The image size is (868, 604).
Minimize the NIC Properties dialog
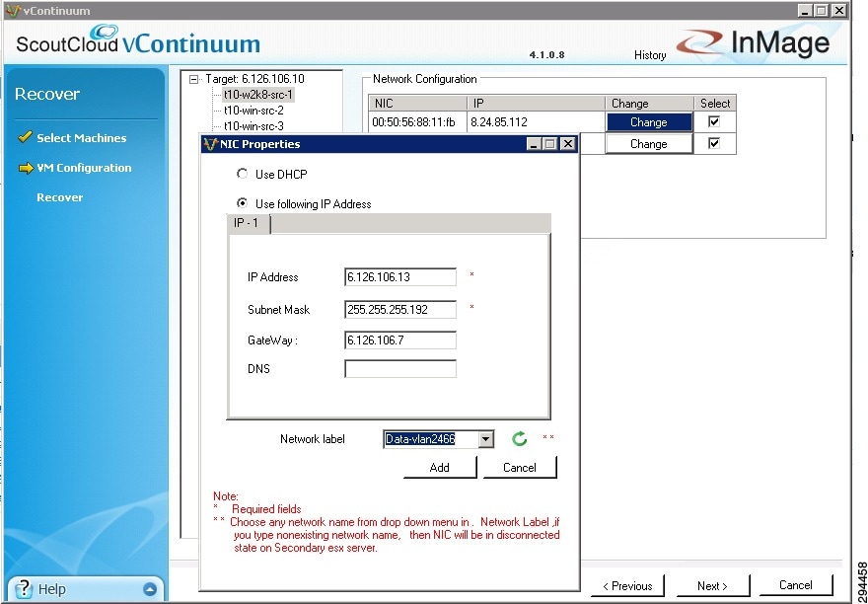535,144
